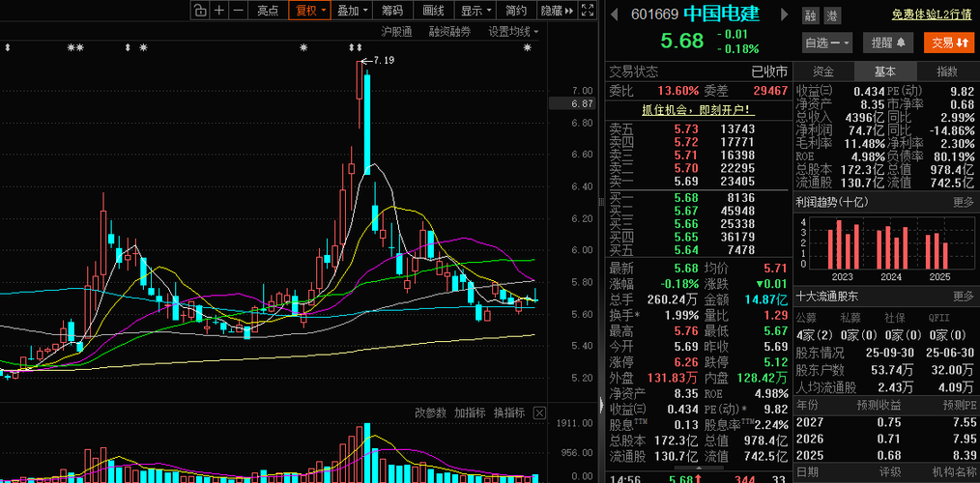Image resolution: width=980 pixels, height=483 pixels.
Task: Click the 卖一 price 5.69
Action: pos(685,182)
